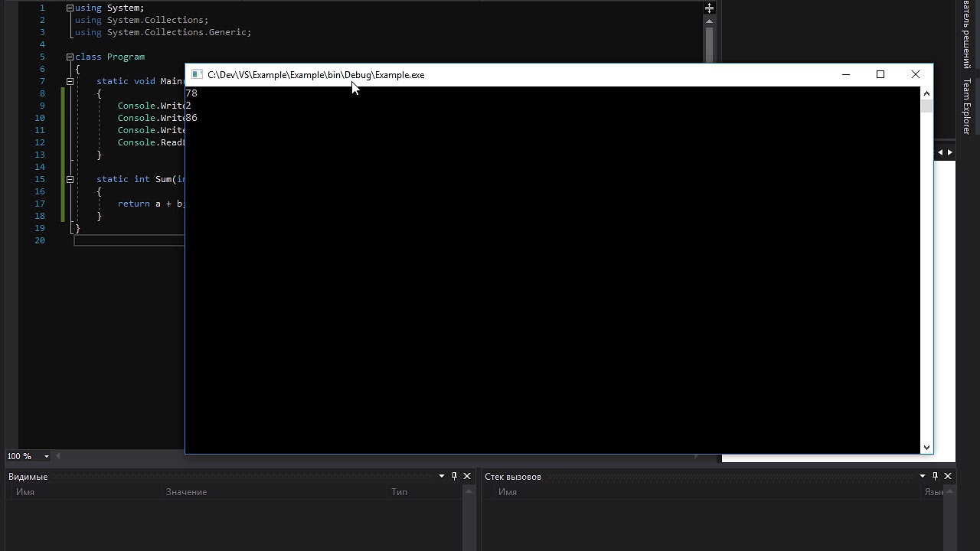This screenshot has width=980, height=551.
Task: Open the 100 % zoom dropdown
Action: (x=47, y=456)
